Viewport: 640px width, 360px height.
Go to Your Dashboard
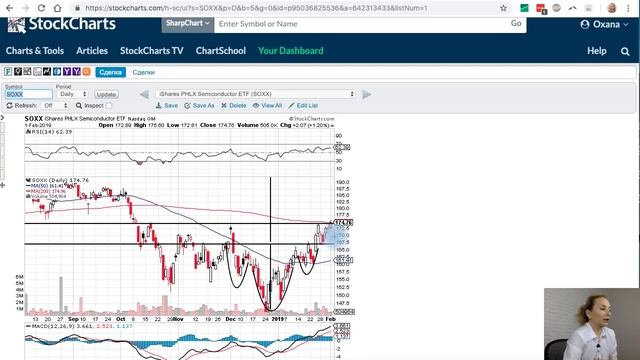coord(291,51)
